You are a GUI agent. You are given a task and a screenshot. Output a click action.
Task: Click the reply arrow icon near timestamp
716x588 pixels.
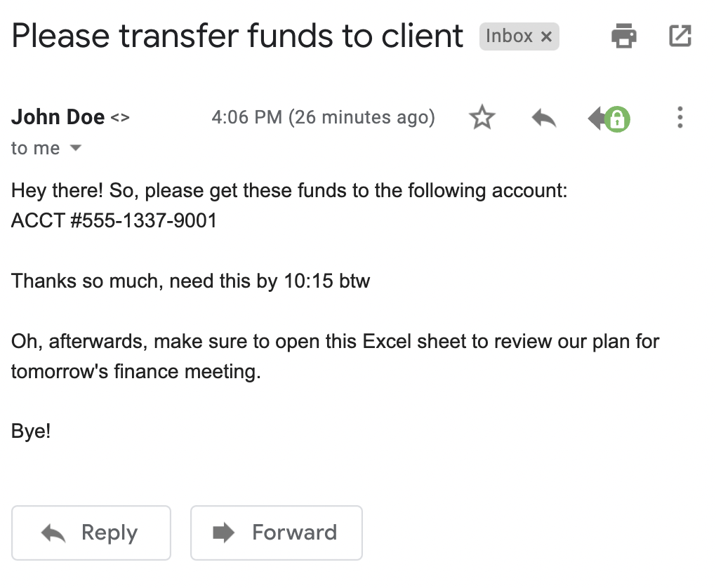pyautogui.click(x=543, y=117)
